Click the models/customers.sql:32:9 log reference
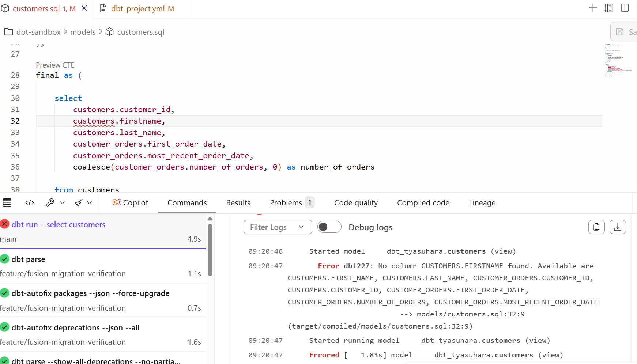637x364 pixels. tap(471, 314)
